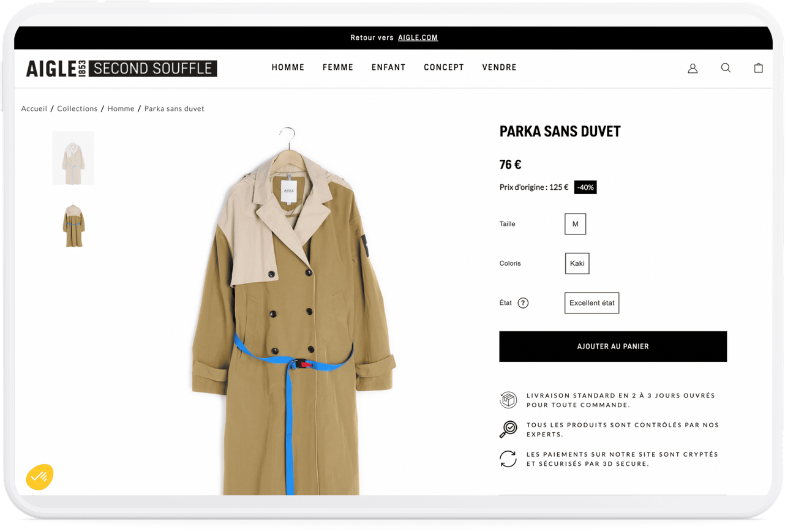Click the yellow double-checkmark badge
Screen dimensions: 785x532
tap(40, 478)
